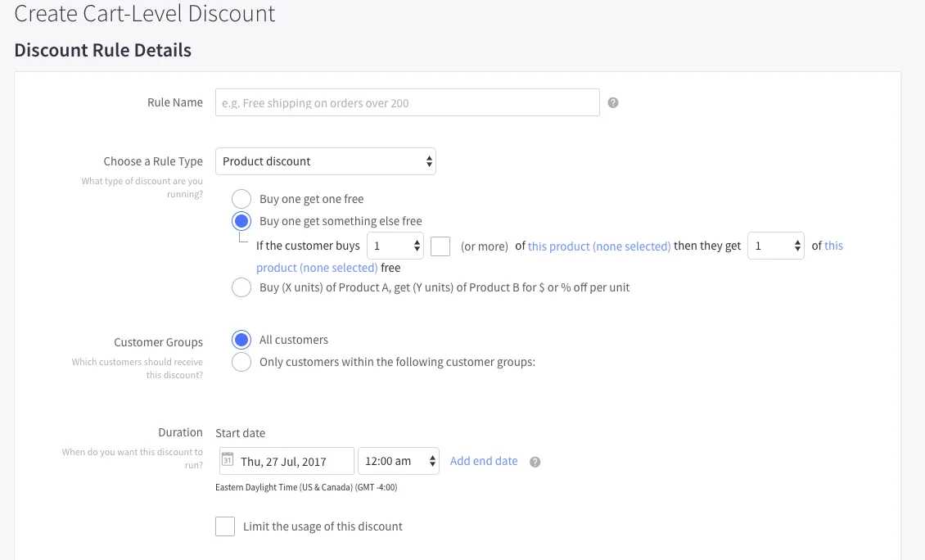Click the help icon next to Add end date
The height and width of the screenshot is (560, 925).
(535, 462)
